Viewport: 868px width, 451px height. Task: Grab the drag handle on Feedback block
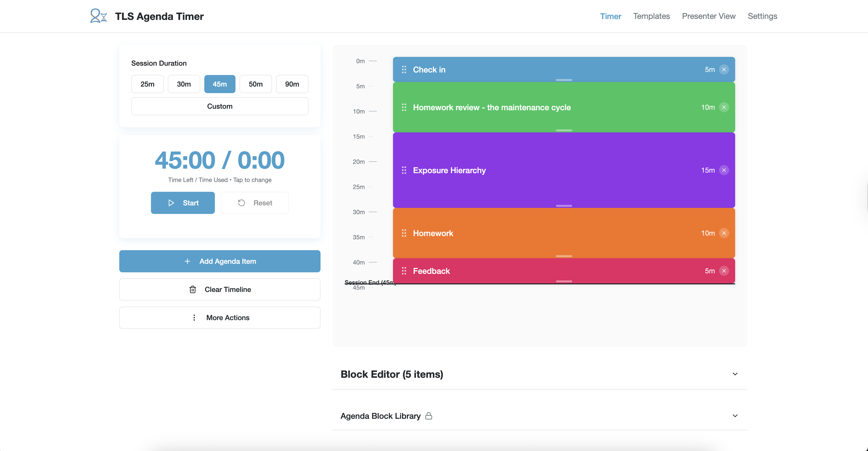[404, 271]
